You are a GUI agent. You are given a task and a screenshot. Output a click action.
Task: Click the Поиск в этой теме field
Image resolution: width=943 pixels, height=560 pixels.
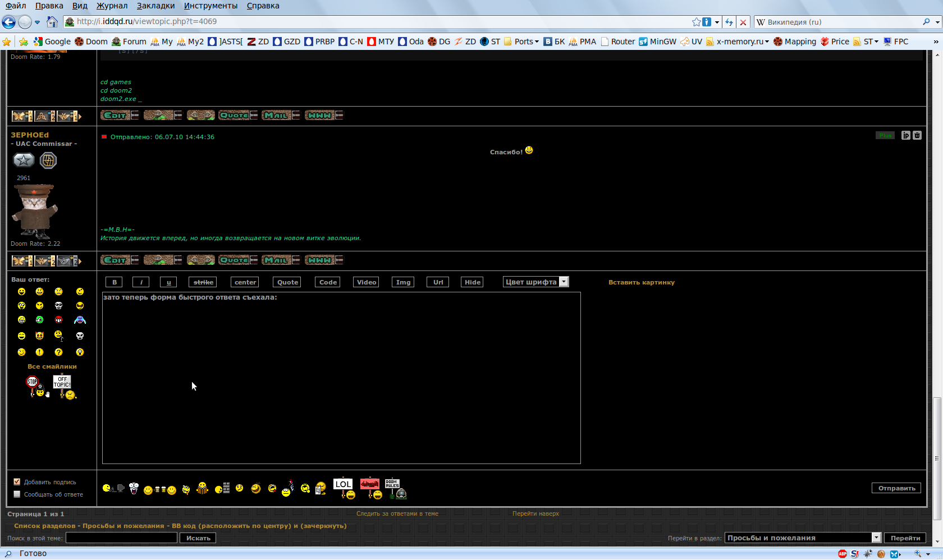click(121, 538)
